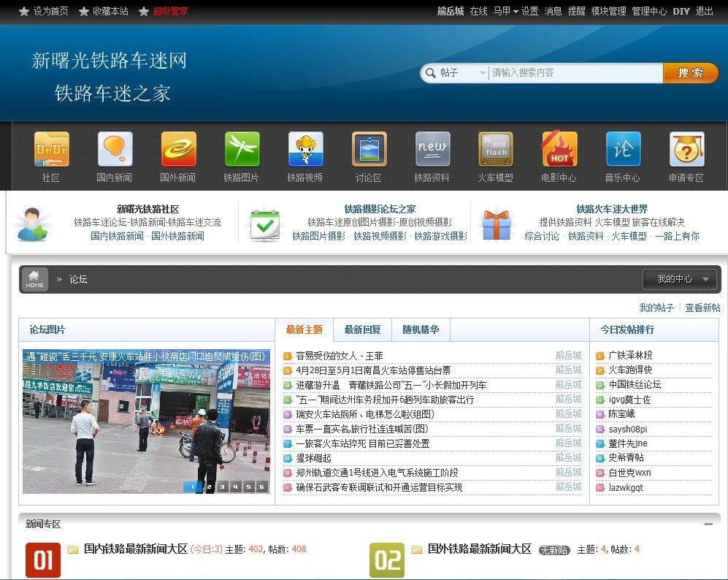Switch to the 最新回复 tab
This screenshot has height=580, width=728.
[x=362, y=329]
